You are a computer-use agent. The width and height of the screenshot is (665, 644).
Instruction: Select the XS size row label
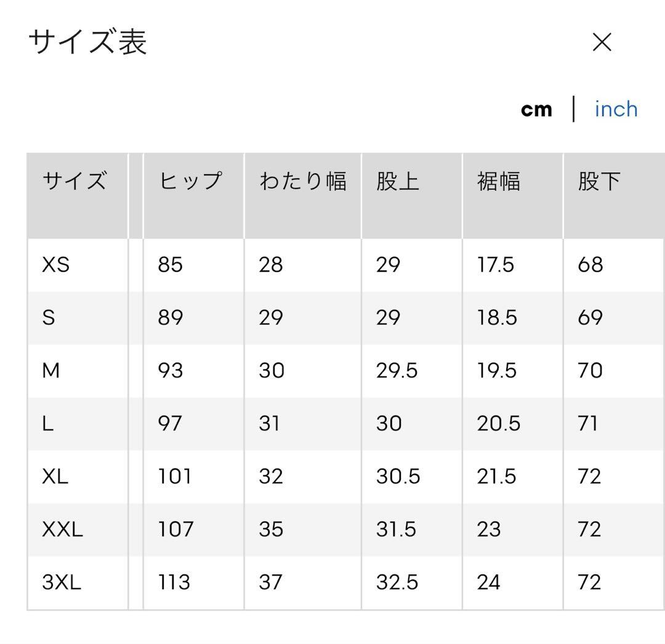click(55, 265)
